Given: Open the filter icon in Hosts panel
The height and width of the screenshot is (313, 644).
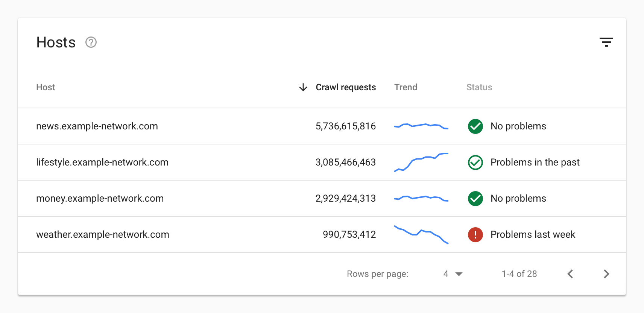Looking at the screenshot, I should (x=606, y=42).
